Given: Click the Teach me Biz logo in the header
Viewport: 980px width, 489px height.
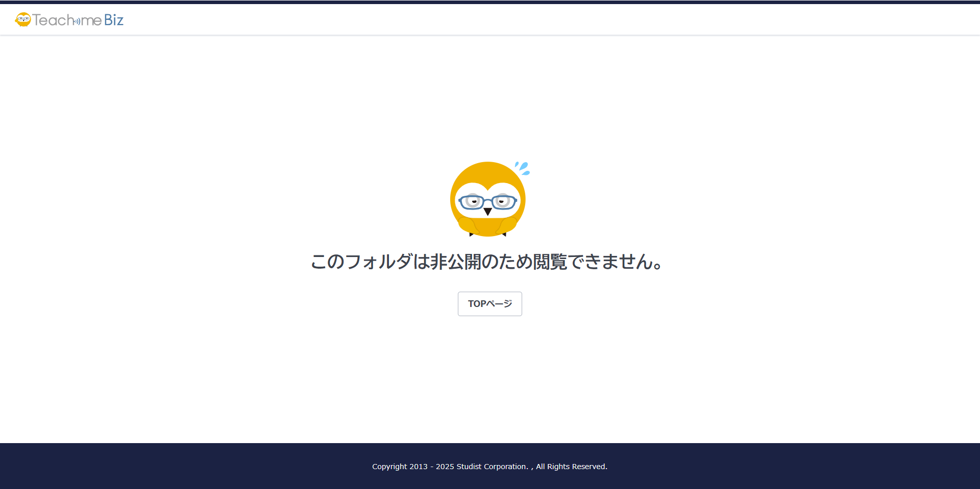Looking at the screenshot, I should [69, 19].
